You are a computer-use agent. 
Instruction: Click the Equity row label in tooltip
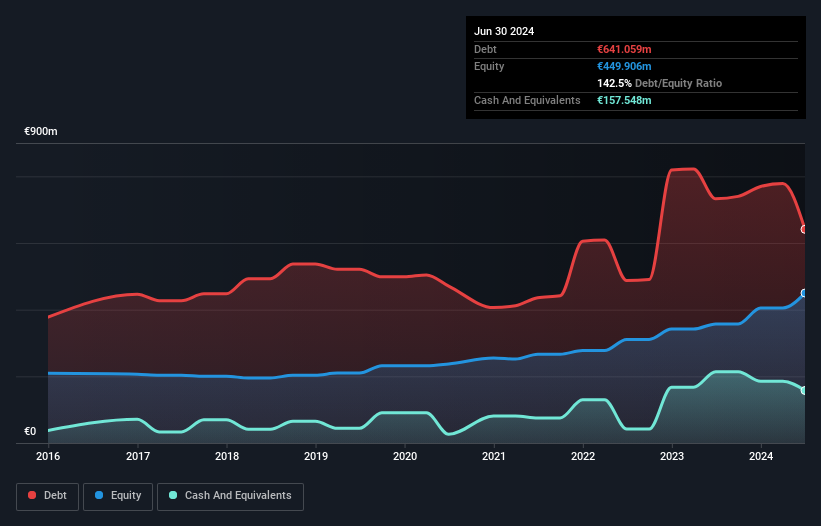pos(489,66)
